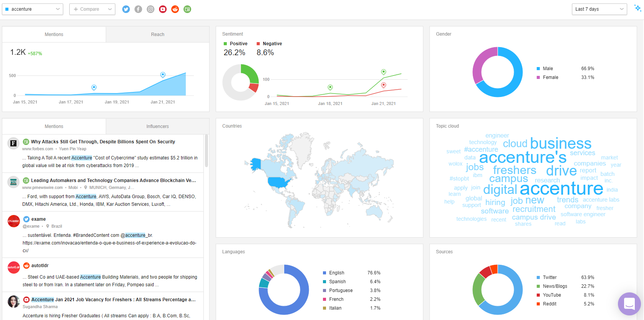
Task: Click the Female legend color swatch
Action: tap(538, 77)
